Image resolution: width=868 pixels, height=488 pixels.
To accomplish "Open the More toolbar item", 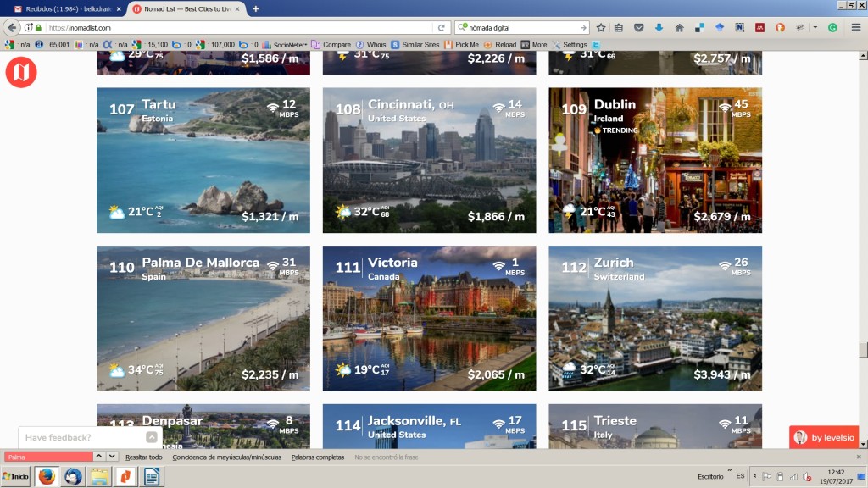I will 534,45.
